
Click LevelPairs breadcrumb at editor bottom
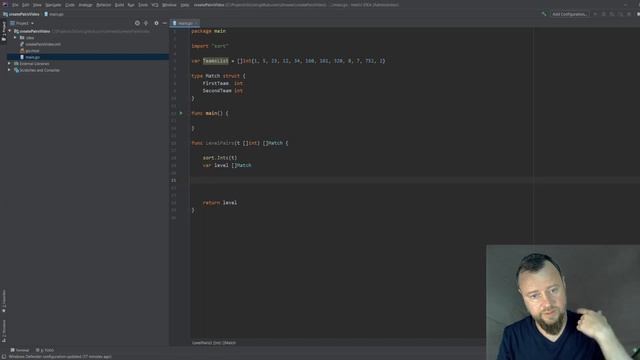pyautogui.click(x=214, y=343)
